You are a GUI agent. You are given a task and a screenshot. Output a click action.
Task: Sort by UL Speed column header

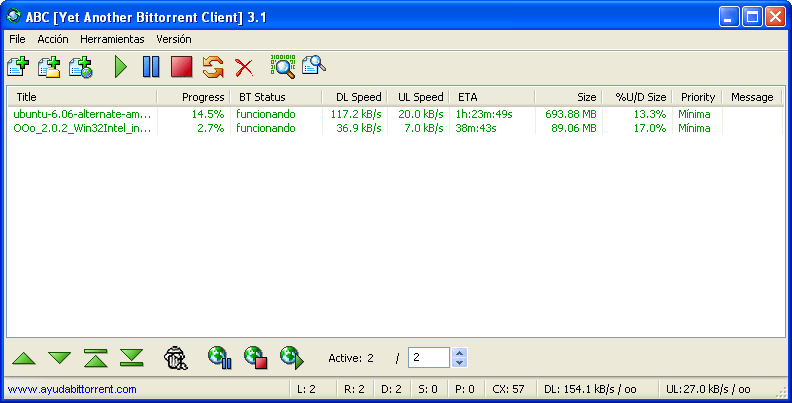coord(418,97)
